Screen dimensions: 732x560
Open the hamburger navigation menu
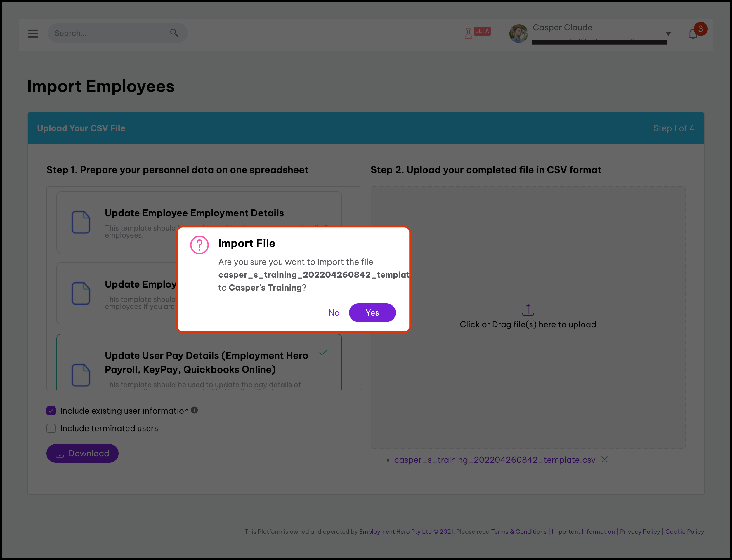(33, 33)
